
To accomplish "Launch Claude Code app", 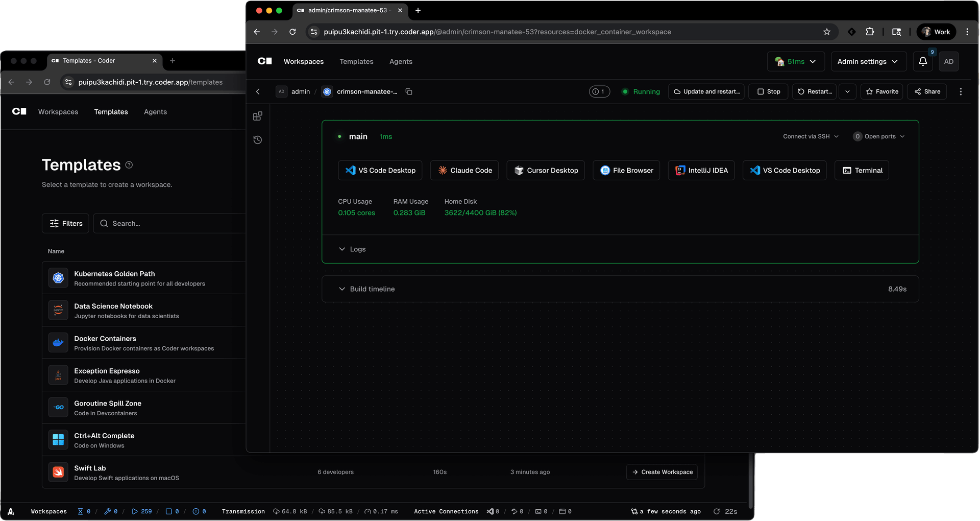I will [x=464, y=170].
